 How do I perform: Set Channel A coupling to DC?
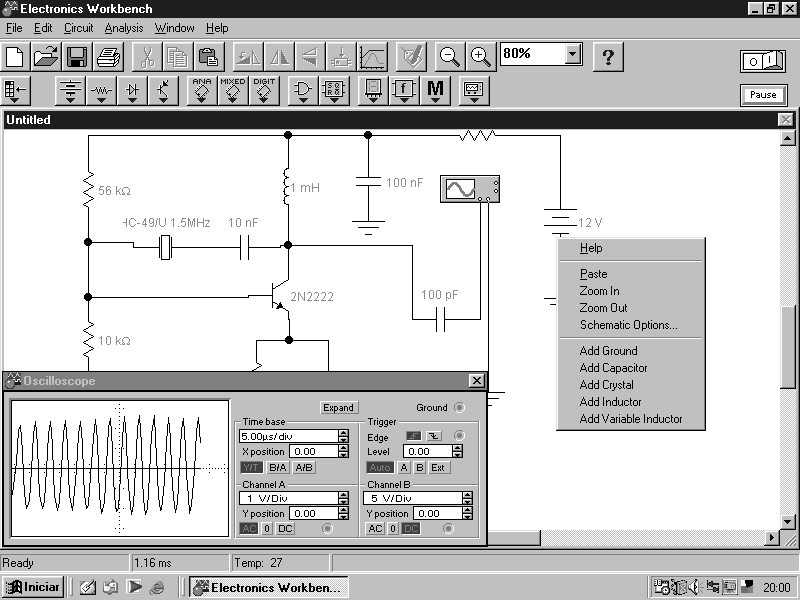[284, 529]
